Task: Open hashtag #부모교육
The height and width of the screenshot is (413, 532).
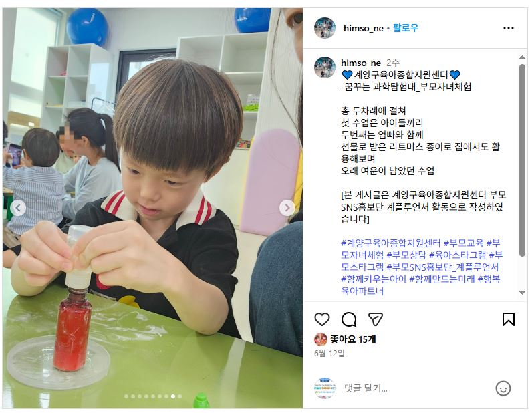Action: tap(463, 243)
